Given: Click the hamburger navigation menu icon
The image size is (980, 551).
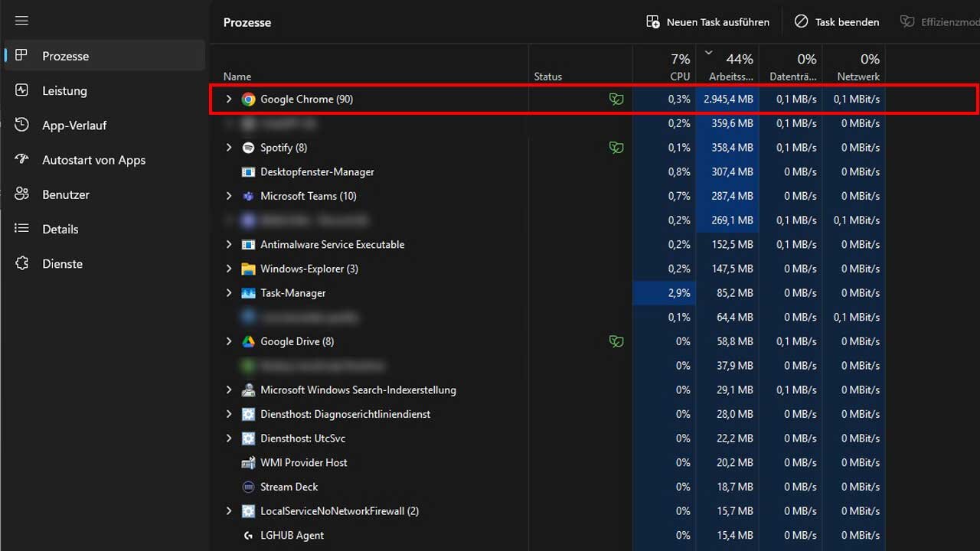Looking at the screenshot, I should pos(21,21).
